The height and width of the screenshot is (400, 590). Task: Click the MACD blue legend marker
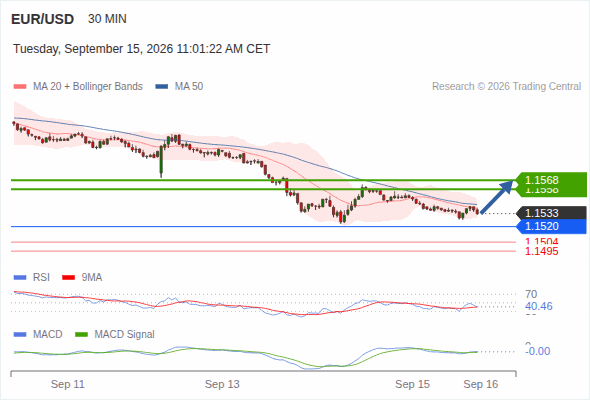point(20,335)
